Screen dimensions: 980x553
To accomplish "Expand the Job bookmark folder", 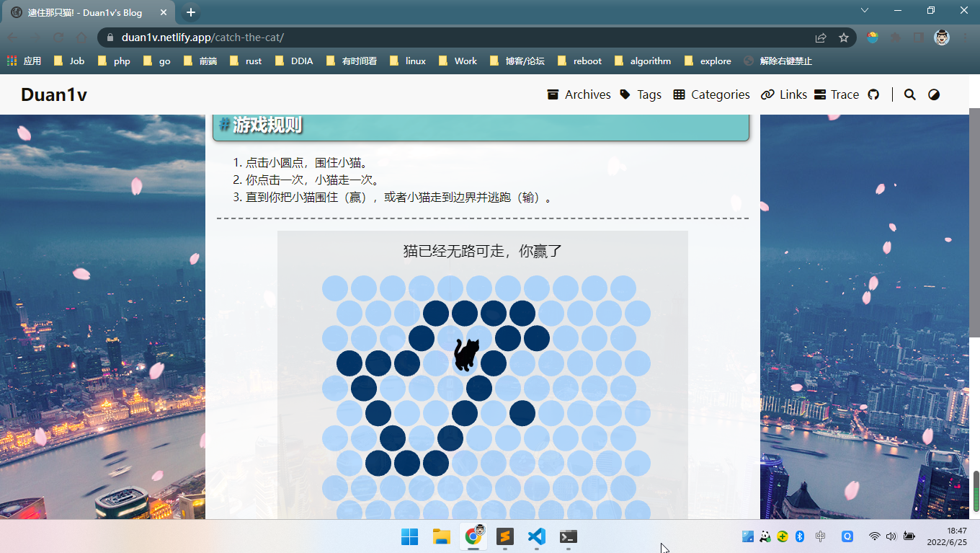I will pyautogui.click(x=68, y=61).
